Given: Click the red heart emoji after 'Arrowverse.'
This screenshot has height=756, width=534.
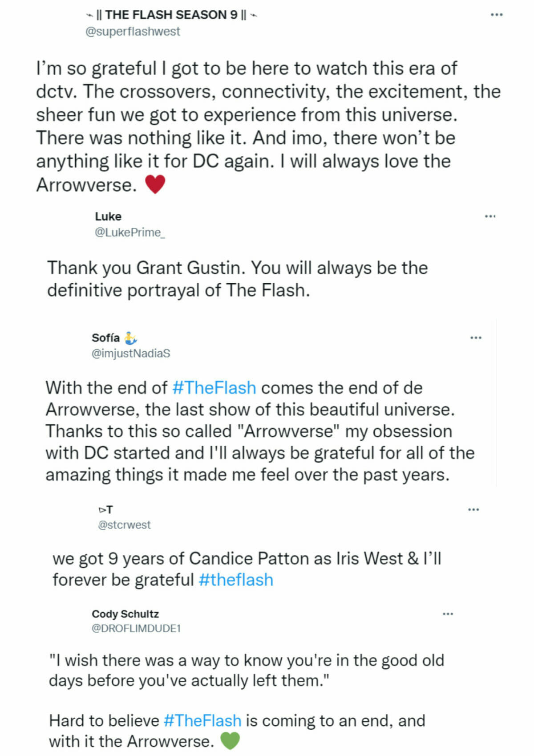Looking at the screenshot, I should (155, 184).
